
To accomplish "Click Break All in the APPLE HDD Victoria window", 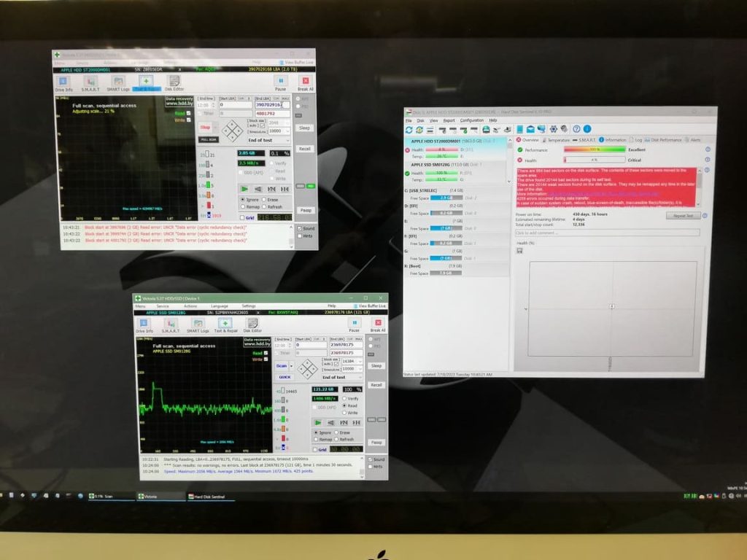I will click(x=306, y=84).
